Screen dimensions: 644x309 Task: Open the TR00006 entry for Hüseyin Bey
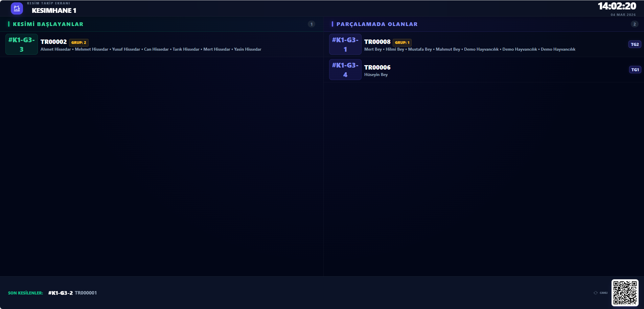coord(377,68)
